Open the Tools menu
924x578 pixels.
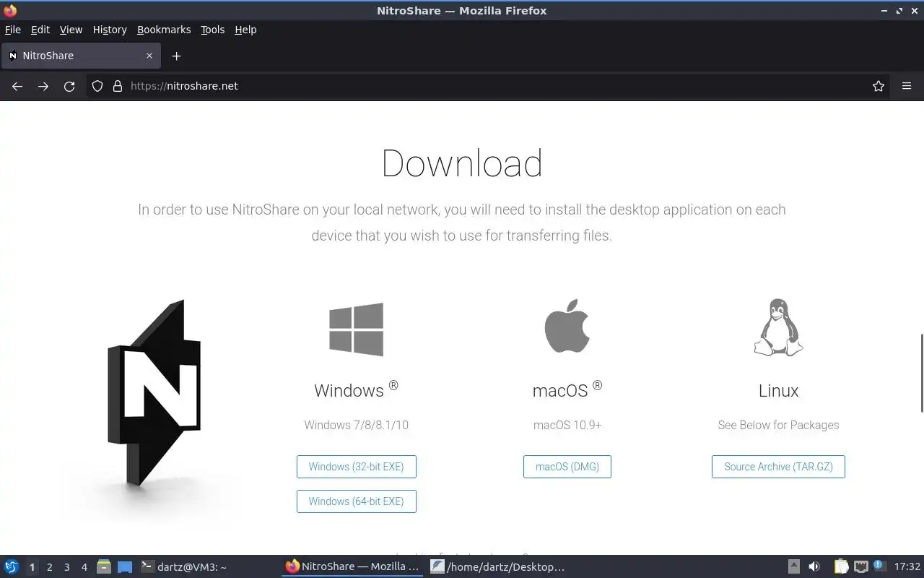(213, 30)
